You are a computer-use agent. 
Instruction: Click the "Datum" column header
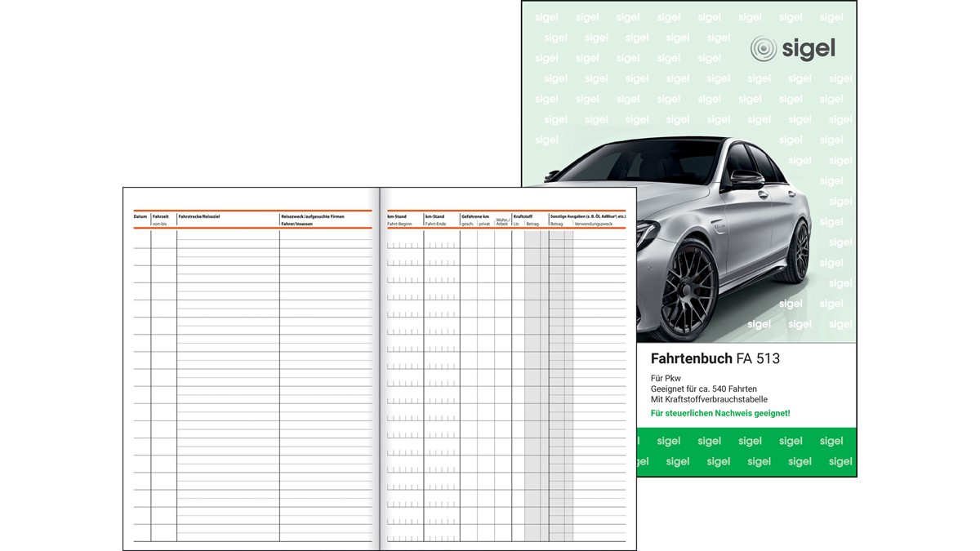[x=140, y=216]
